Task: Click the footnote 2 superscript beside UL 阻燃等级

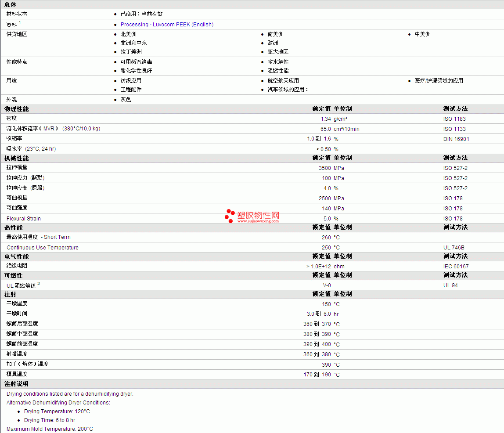Action: point(39,284)
